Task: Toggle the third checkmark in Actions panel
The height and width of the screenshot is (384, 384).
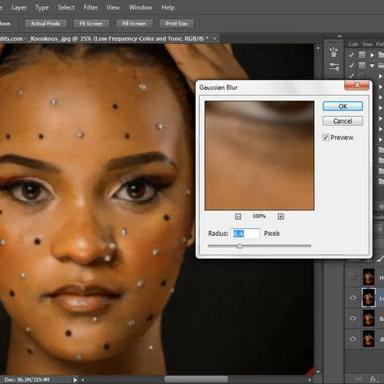Action: click(x=351, y=76)
